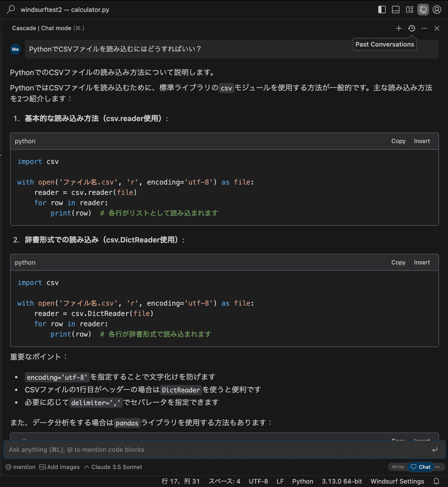Viewport: 448px width, 487px height.
Task: Copy the csv.DictReader code block
Action: coord(398,263)
